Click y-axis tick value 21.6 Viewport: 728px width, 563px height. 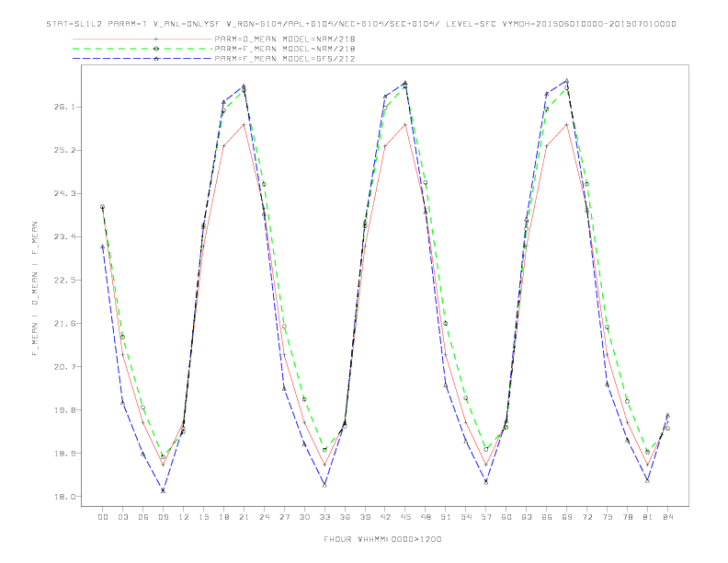[63, 323]
